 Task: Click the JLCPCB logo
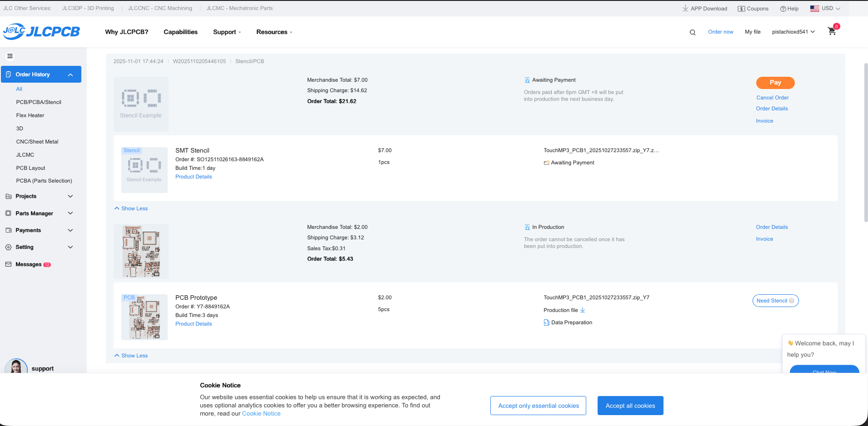click(41, 31)
